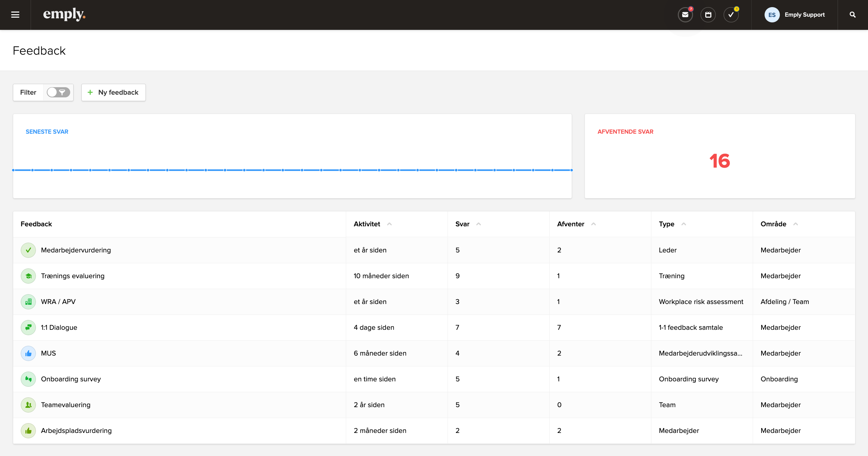868x456 pixels.
Task: Sort table by Svar column arrow
Action: click(478, 224)
